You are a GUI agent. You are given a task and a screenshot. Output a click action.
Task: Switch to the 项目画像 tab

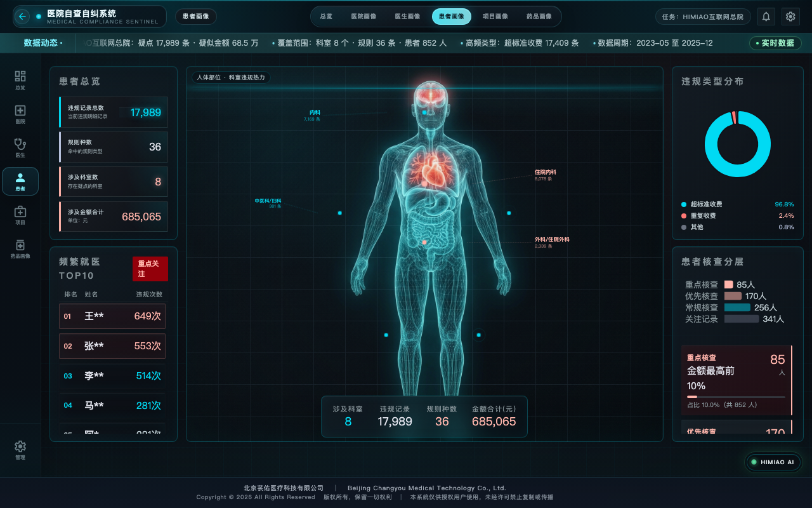pos(495,17)
